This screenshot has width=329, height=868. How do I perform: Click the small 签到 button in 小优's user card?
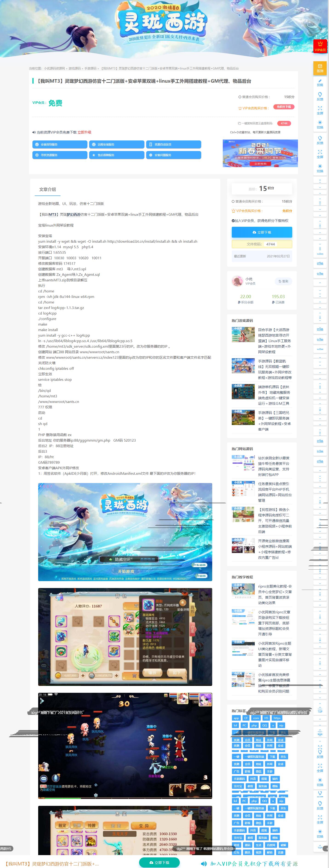(283, 281)
